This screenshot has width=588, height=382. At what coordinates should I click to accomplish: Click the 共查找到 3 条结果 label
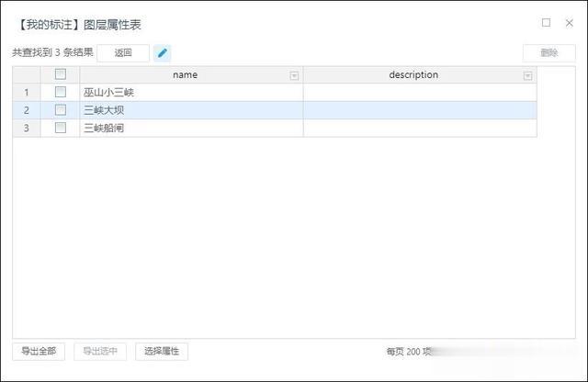(x=52, y=52)
